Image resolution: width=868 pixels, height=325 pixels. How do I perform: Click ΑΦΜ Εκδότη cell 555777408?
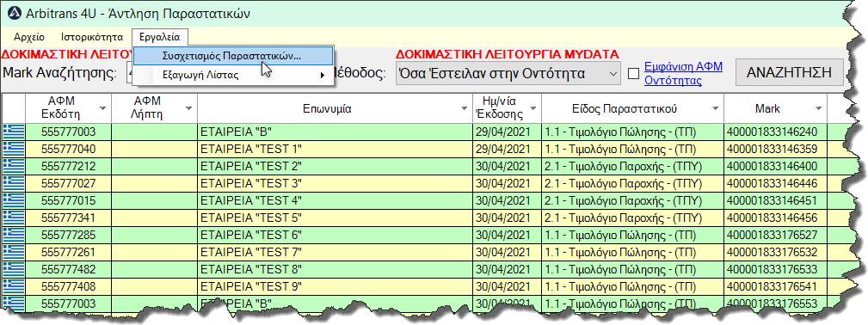69,287
